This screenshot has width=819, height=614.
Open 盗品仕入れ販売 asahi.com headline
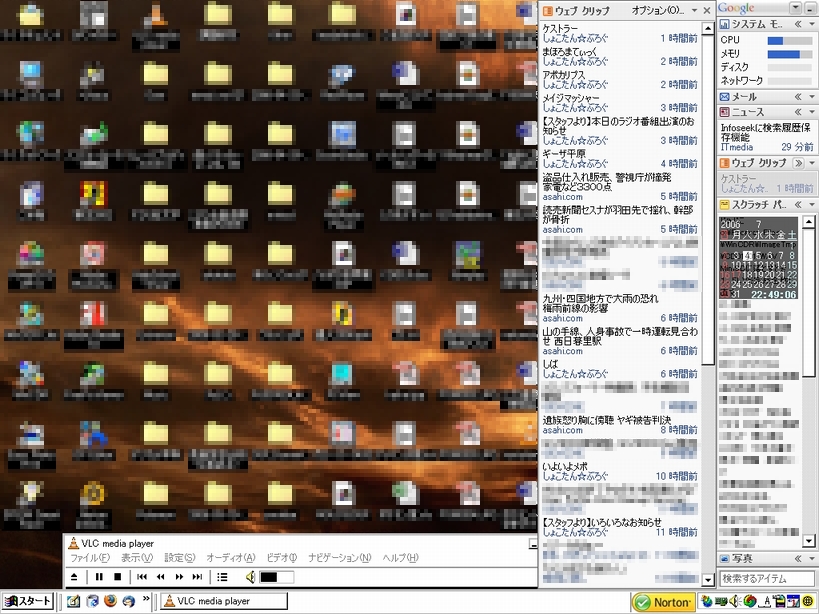pos(606,182)
